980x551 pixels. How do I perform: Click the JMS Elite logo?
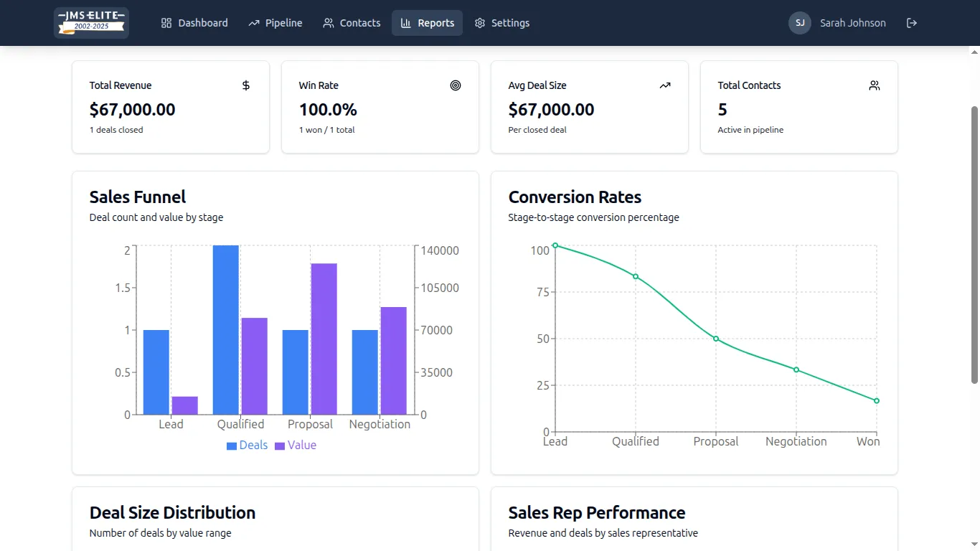tap(91, 23)
